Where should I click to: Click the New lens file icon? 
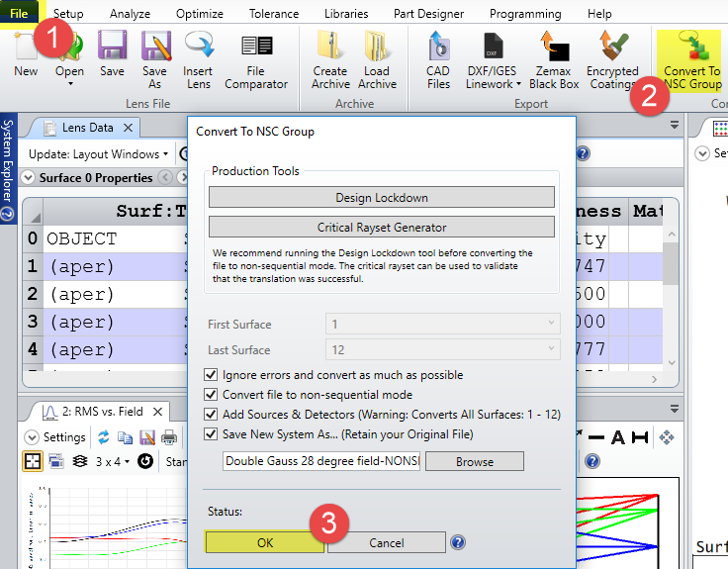(26, 47)
